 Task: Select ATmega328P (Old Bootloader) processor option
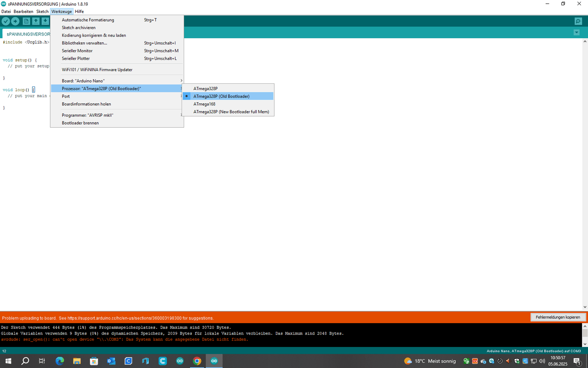coord(221,96)
